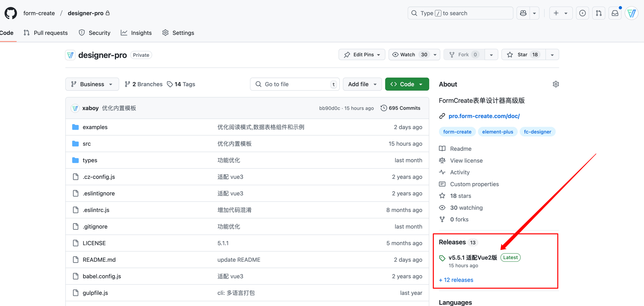
Task: Open the View license link
Action: [x=461, y=161]
